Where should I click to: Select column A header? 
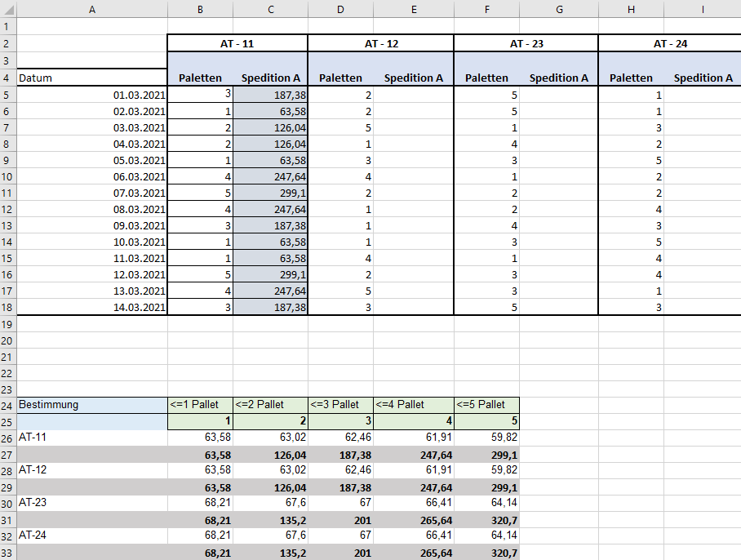[x=92, y=10]
